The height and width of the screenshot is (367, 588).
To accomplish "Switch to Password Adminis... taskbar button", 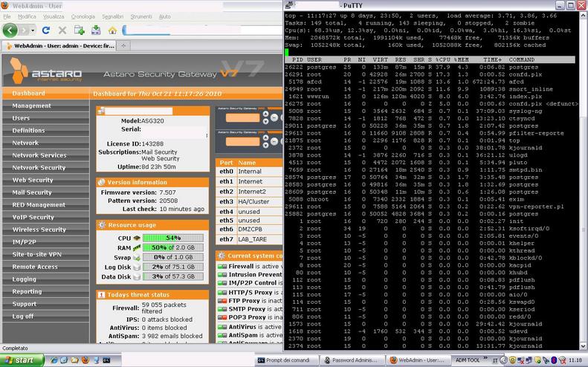I will point(353,360).
